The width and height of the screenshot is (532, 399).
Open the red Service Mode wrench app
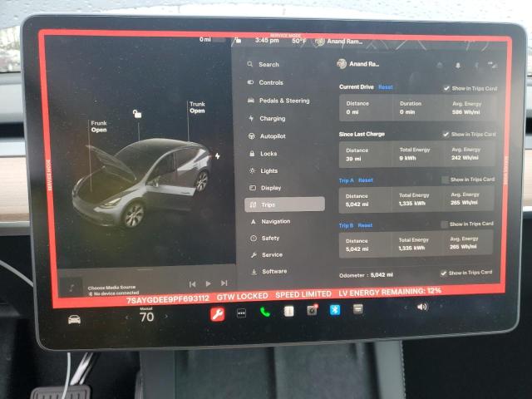(x=217, y=314)
